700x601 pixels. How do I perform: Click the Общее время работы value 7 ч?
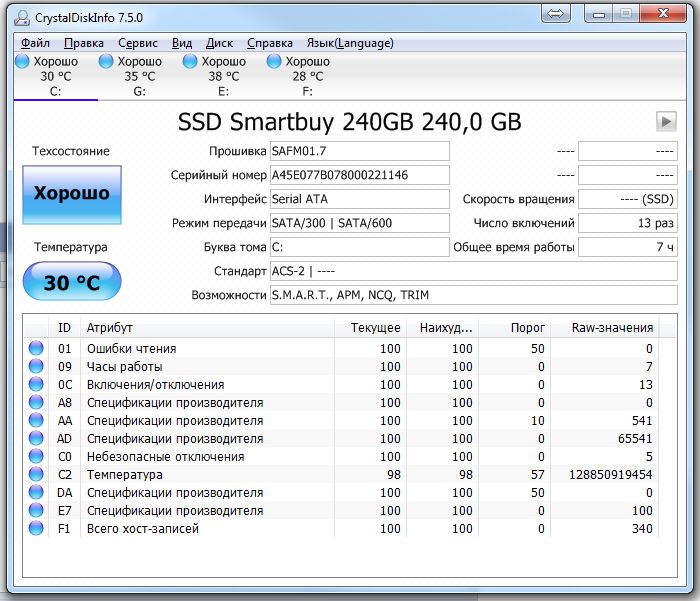(x=628, y=247)
